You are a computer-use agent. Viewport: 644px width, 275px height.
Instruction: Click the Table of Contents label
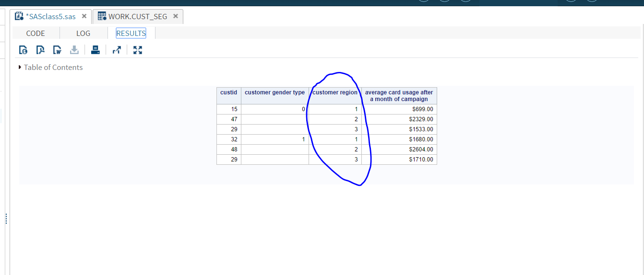pyautogui.click(x=53, y=68)
